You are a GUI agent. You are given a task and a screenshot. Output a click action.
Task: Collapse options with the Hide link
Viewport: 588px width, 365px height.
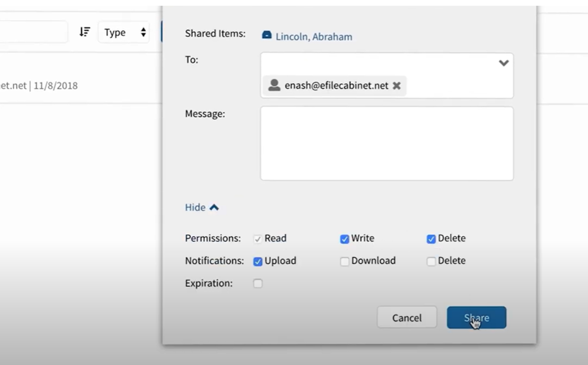202,207
